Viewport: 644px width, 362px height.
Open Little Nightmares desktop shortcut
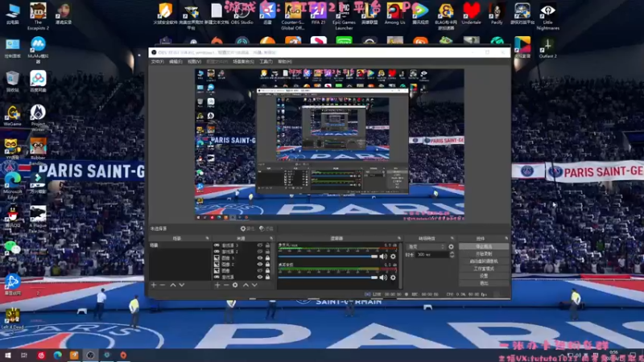pyautogui.click(x=547, y=16)
